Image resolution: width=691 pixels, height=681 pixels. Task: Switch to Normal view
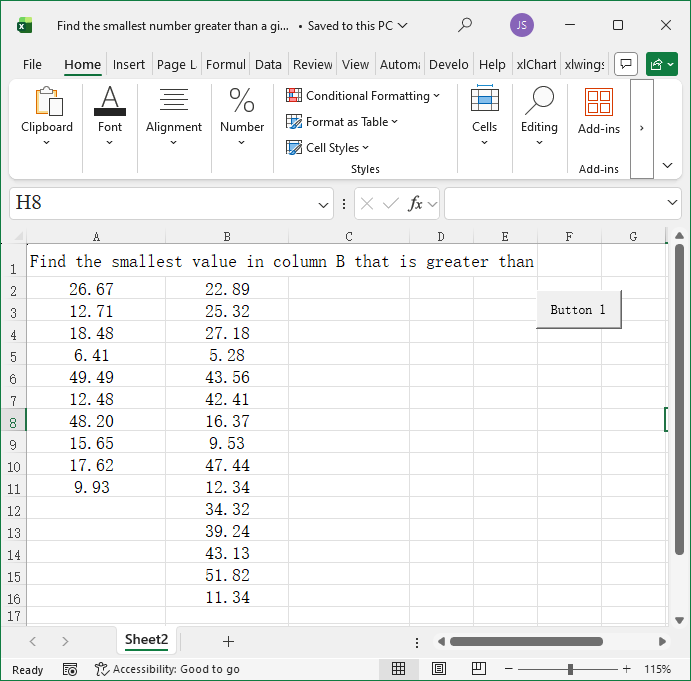click(398, 669)
